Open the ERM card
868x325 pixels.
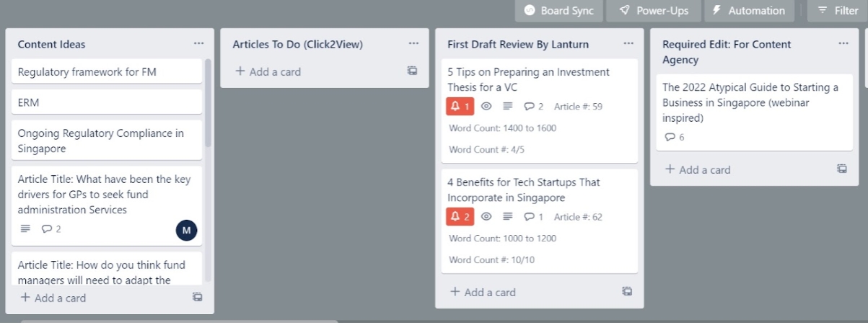pos(107,102)
